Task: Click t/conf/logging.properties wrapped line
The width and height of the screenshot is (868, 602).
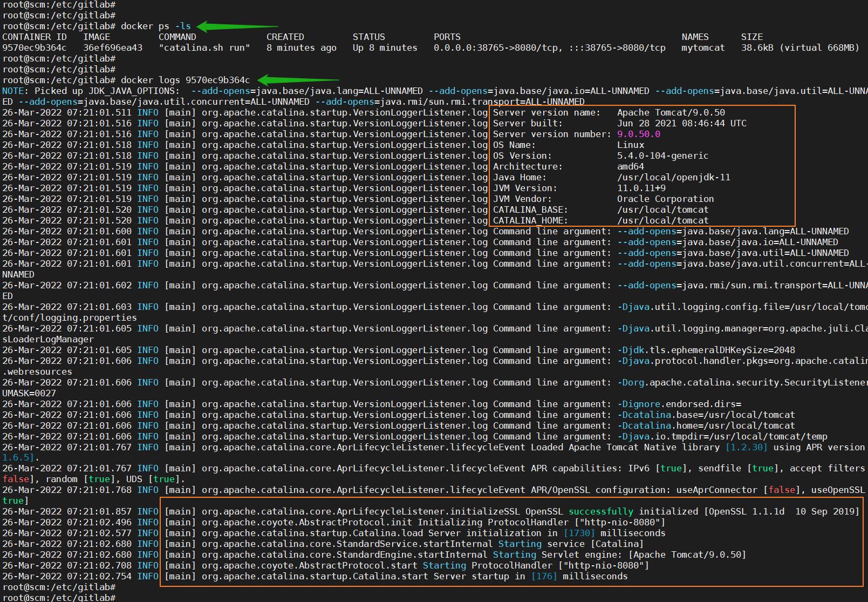Action: click(x=70, y=317)
